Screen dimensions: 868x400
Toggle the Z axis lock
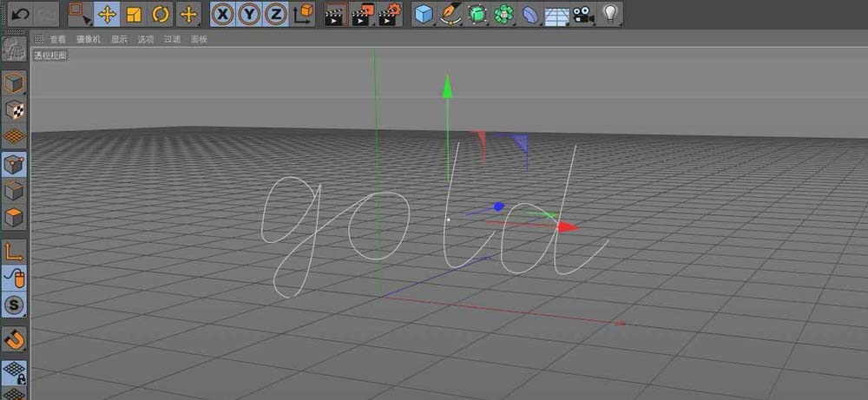275,14
